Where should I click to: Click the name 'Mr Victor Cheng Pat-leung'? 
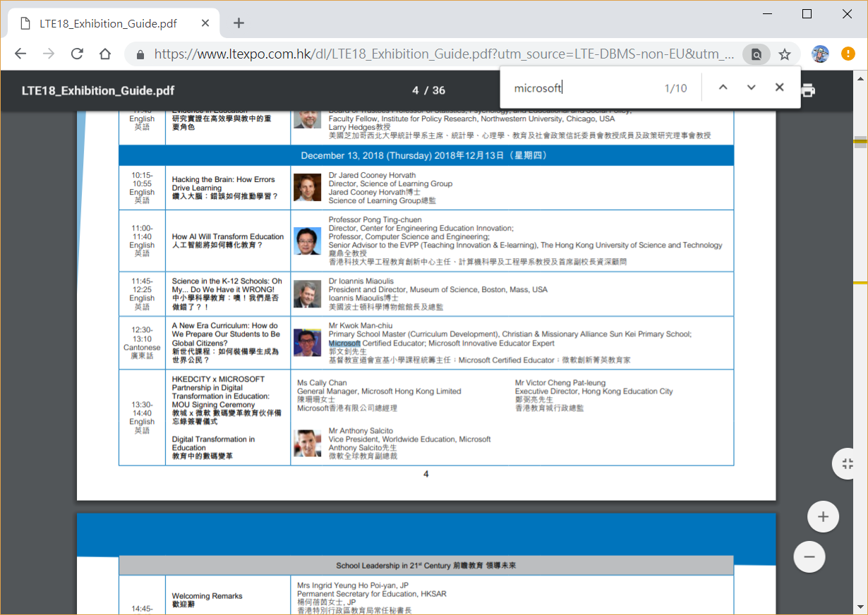click(x=562, y=383)
